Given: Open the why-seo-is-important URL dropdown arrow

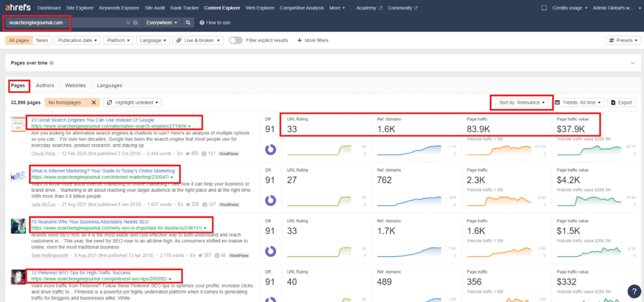Looking at the screenshot, I should pyautogui.click(x=204, y=228).
